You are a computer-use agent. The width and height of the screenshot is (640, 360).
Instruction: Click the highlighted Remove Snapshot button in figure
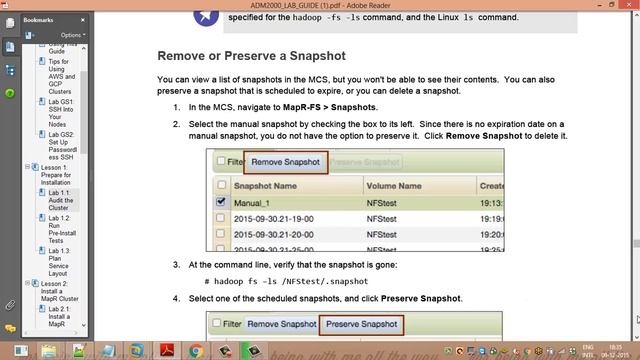(x=285, y=162)
